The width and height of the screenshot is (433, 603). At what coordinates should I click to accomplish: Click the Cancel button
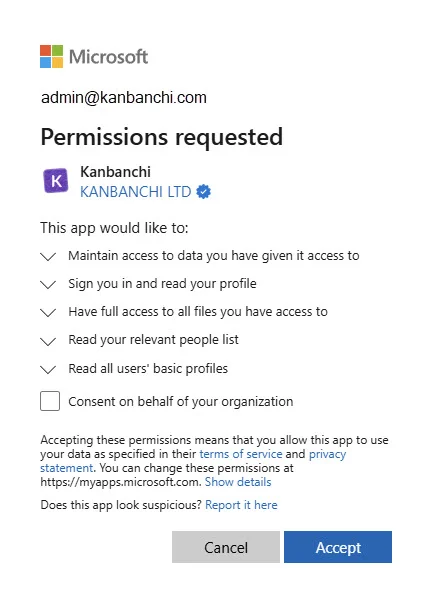coord(226,547)
